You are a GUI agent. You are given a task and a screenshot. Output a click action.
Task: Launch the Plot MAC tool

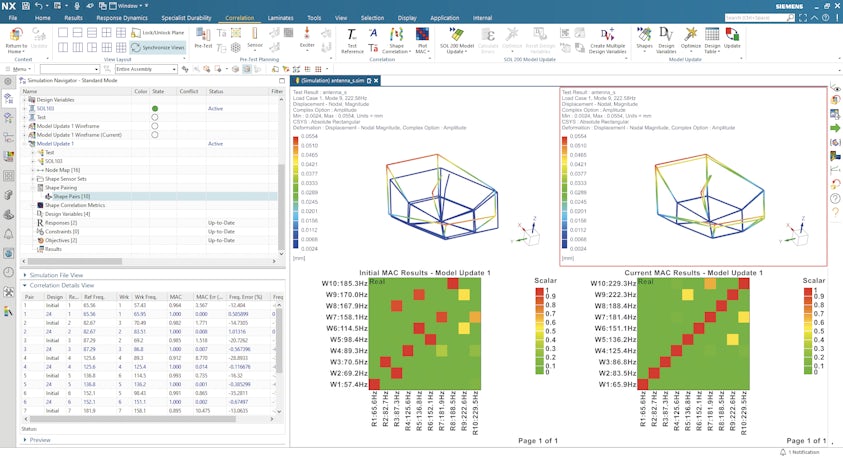coord(422,40)
